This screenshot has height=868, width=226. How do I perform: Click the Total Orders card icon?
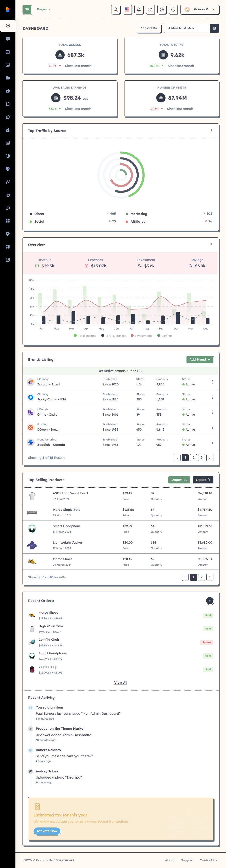60,55
